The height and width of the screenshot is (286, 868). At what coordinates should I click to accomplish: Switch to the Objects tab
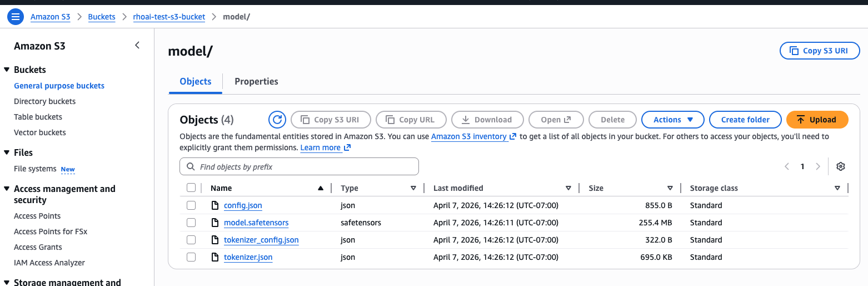pyautogui.click(x=196, y=81)
